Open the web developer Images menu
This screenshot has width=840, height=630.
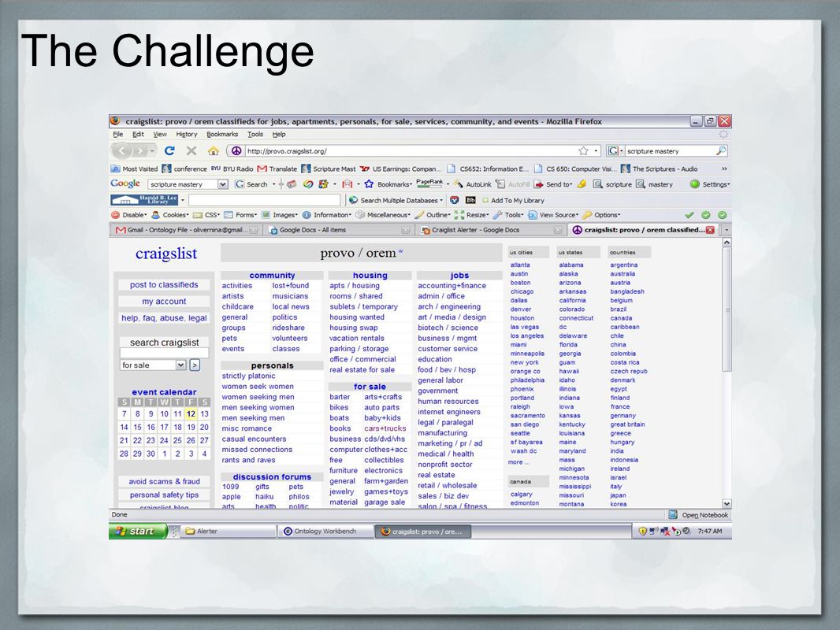[x=280, y=215]
